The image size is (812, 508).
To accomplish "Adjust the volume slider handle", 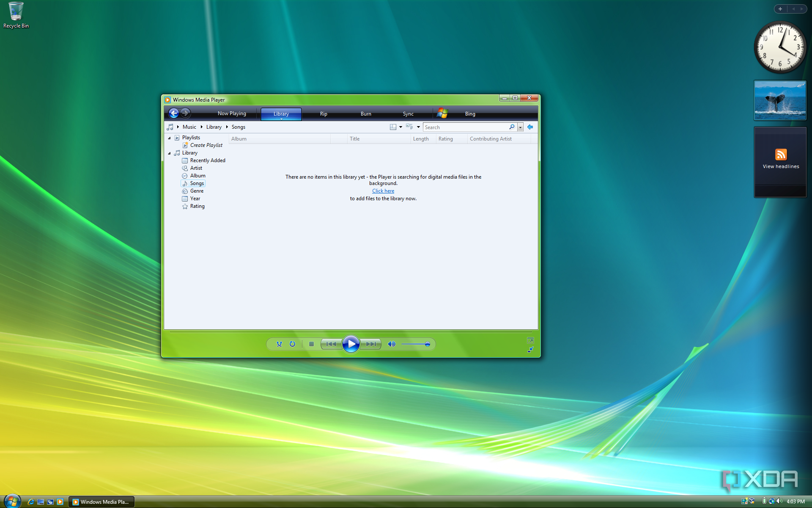I will [428, 344].
